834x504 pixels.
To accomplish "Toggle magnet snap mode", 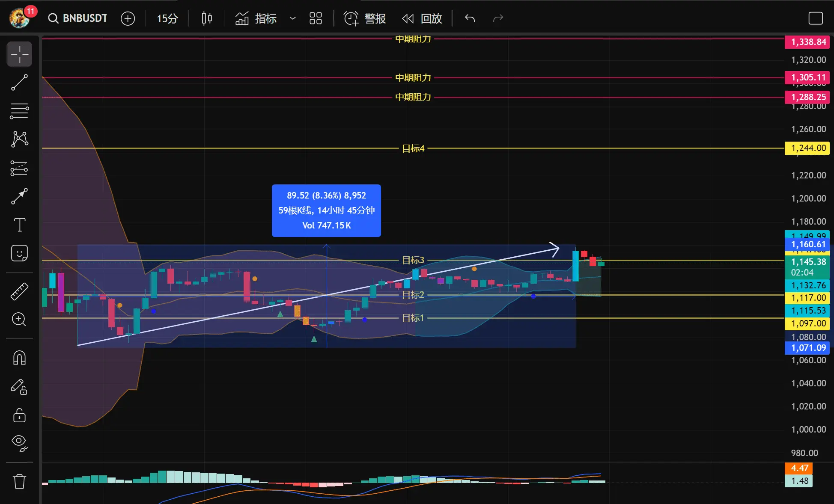I will click(x=19, y=357).
